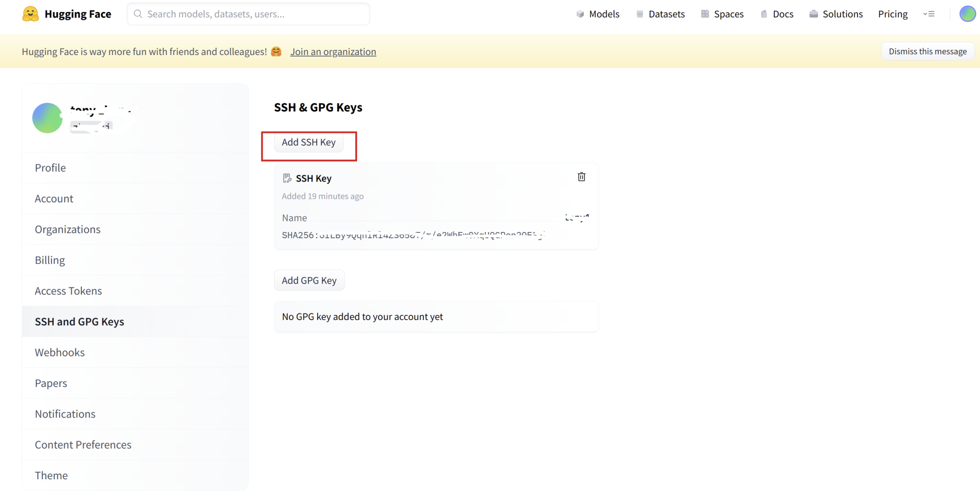This screenshot has height=497, width=980.
Task: Open the Join an organization link
Action: pyautogui.click(x=333, y=51)
